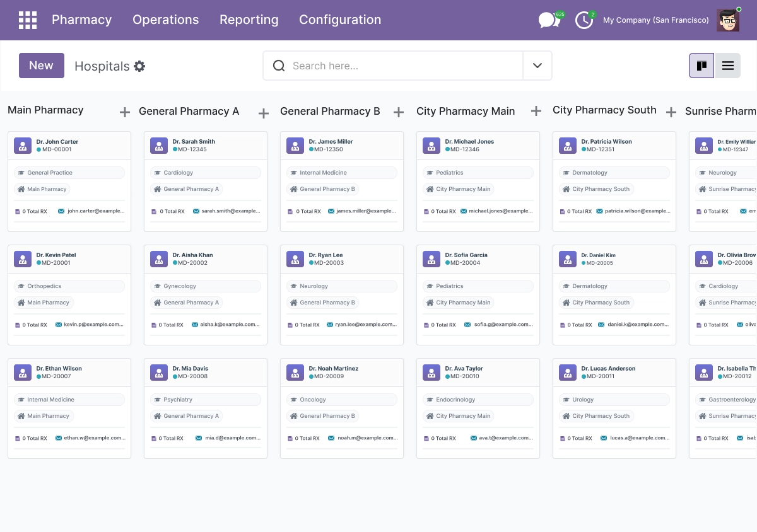757x532 pixels.
Task: Click the New button
Action: (x=42, y=66)
